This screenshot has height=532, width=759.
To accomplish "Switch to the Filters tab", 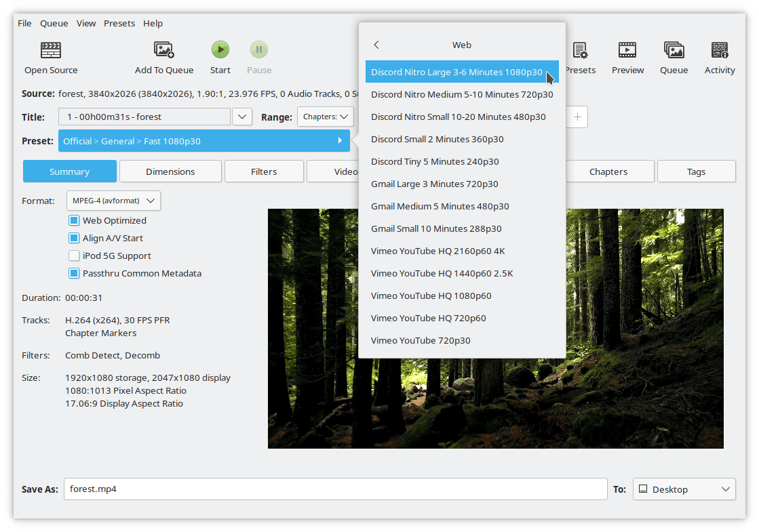I will click(264, 171).
